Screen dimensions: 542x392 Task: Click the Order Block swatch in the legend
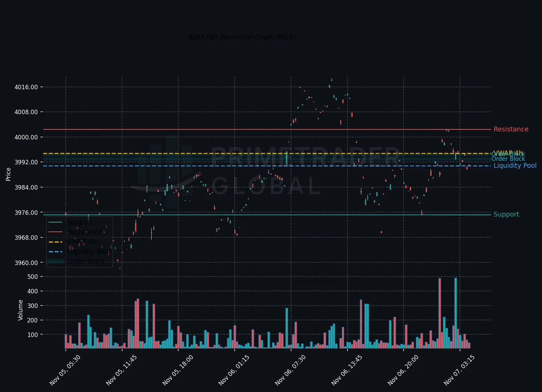[x=55, y=262]
